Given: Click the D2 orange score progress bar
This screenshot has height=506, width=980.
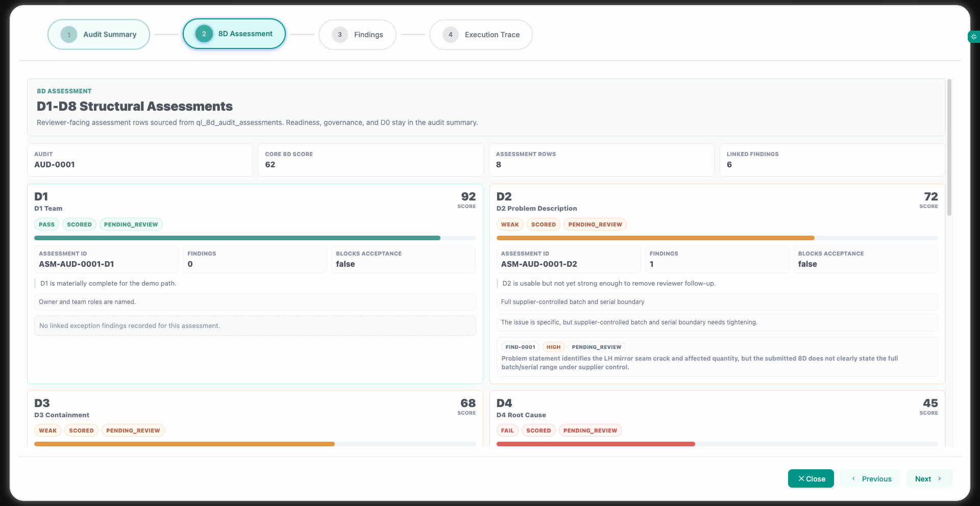Looking at the screenshot, I should click(x=717, y=238).
